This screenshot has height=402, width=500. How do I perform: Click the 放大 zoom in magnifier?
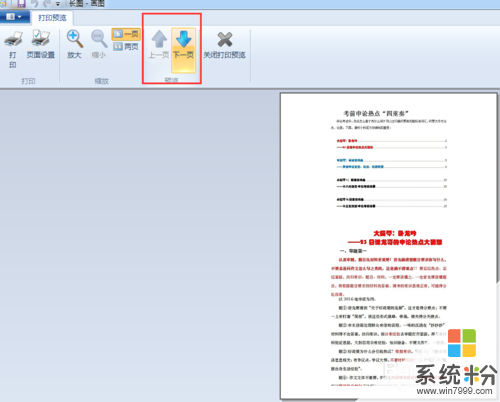(x=74, y=44)
